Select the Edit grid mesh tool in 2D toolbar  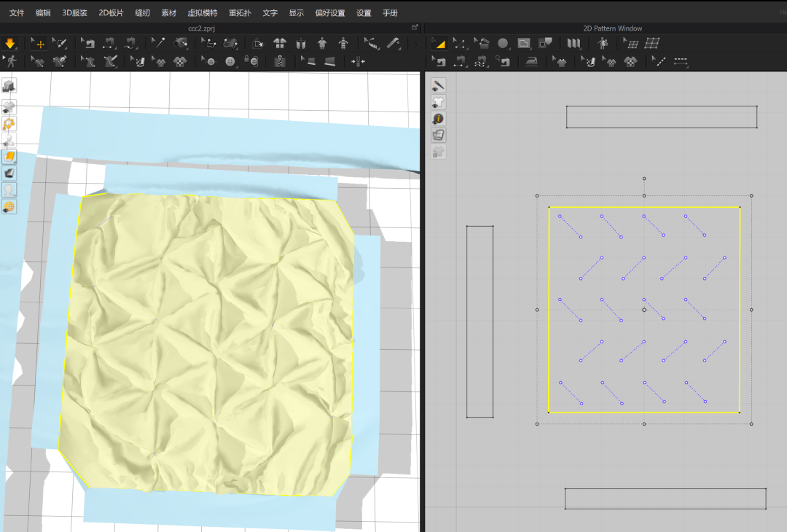tap(630, 44)
